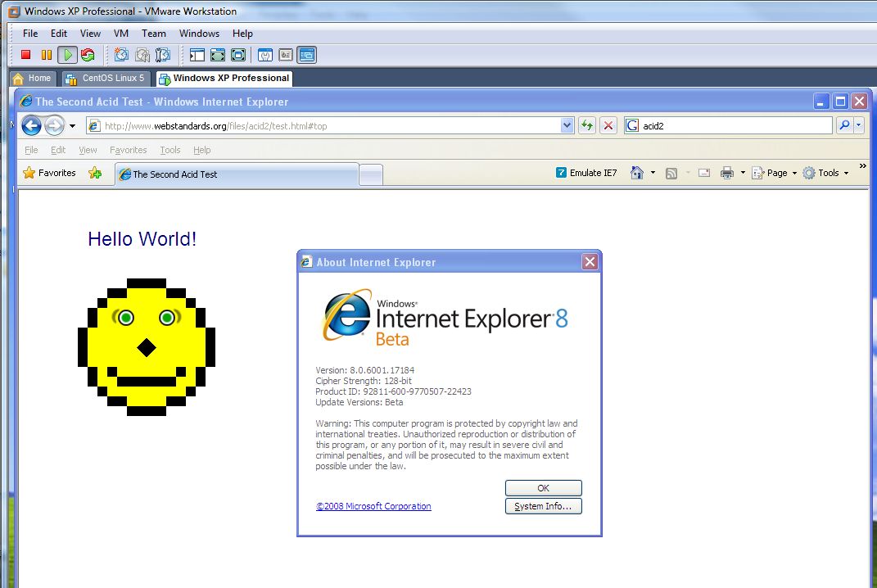
Task: Show or hide the VMware sidebar
Action: pyautogui.click(x=197, y=55)
